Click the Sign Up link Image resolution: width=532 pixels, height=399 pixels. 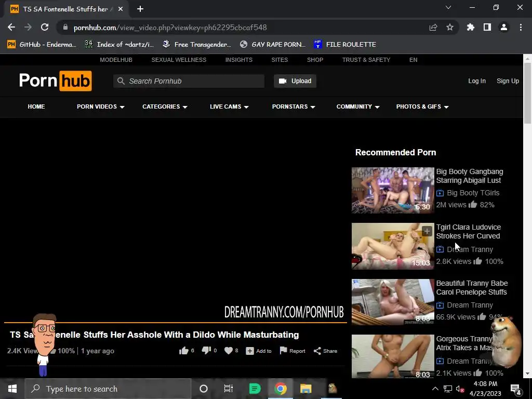[508, 81]
